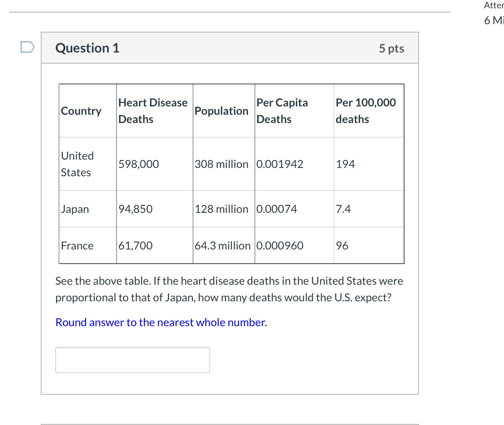Select the Japan row label
The width and height of the screenshot is (504, 425).
(75, 209)
